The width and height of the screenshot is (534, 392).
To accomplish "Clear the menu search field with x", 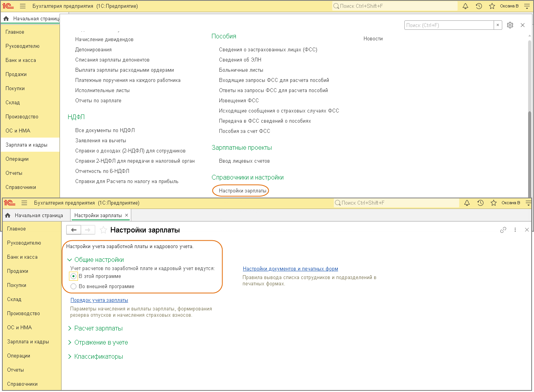I will coord(498,25).
